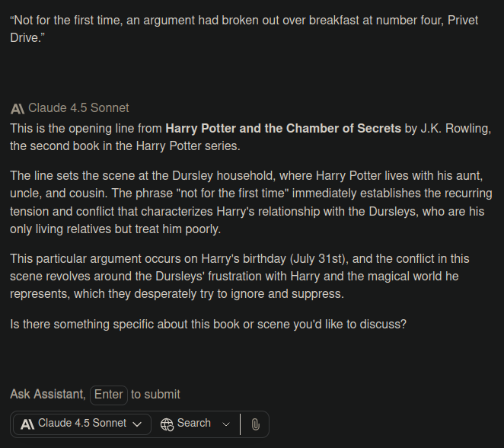Expand the Claude 4.5 Sonnet model chevron

(137, 424)
